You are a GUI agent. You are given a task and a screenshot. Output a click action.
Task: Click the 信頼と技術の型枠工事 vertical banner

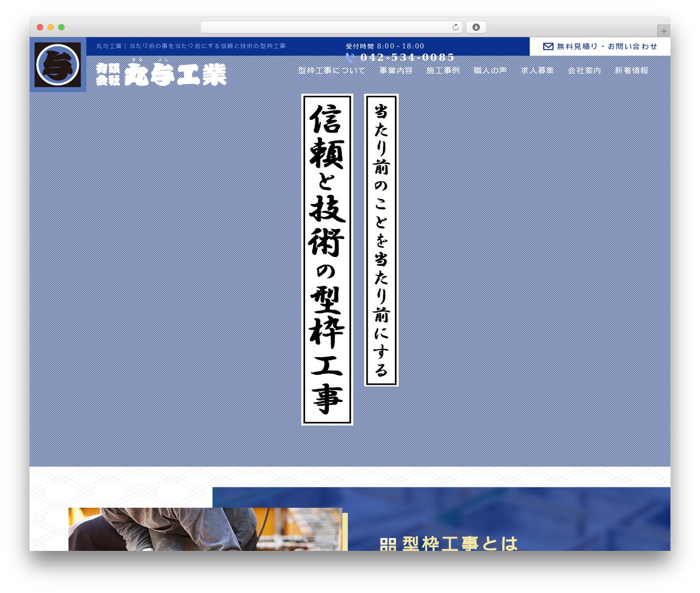pos(327,259)
